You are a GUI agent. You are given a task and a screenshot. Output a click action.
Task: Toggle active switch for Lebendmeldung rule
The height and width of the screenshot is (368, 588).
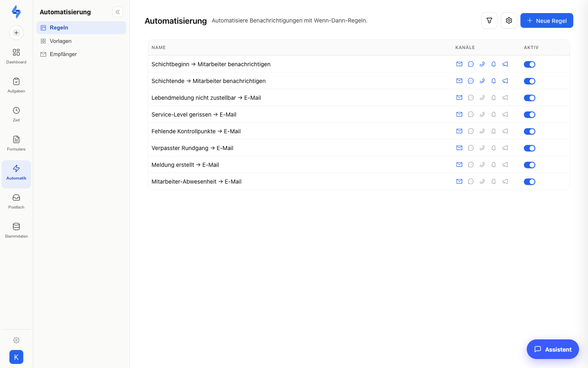pos(530,98)
